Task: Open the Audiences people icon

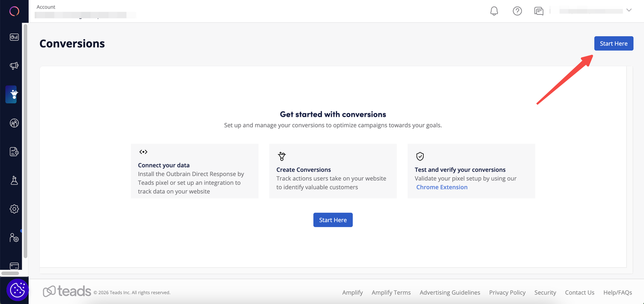Action: coord(14,123)
